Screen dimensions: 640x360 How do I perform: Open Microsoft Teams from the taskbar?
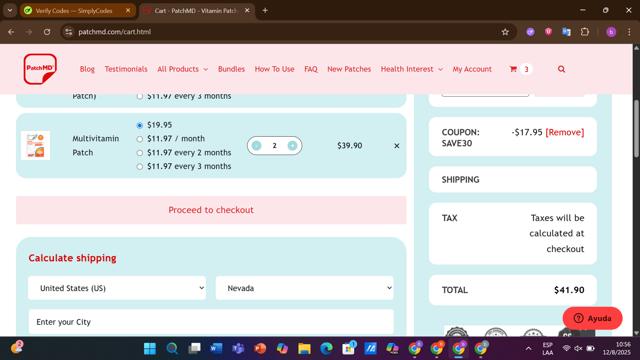(x=238, y=348)
